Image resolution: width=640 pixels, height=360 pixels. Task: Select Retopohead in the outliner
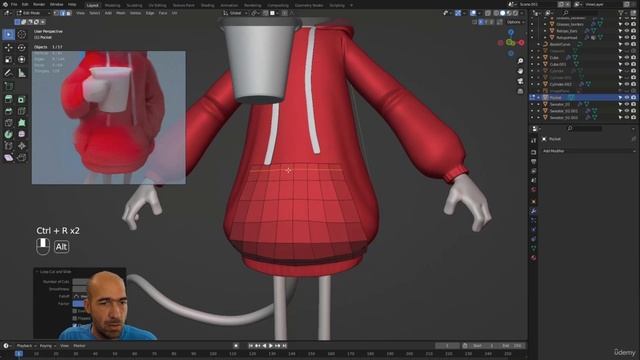[x=567, y=38]
